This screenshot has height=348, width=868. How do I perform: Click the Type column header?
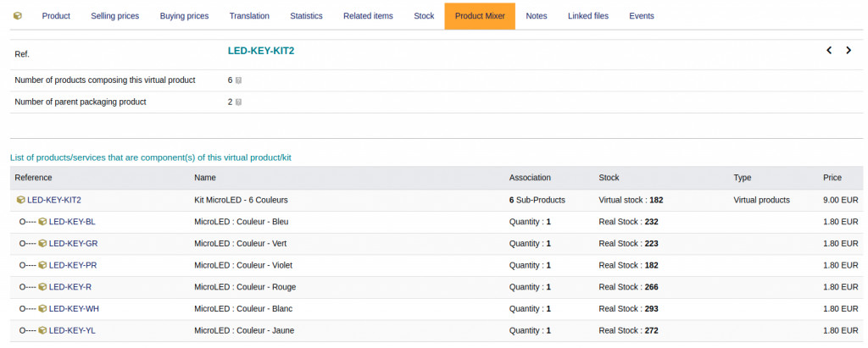coord(743,178)
